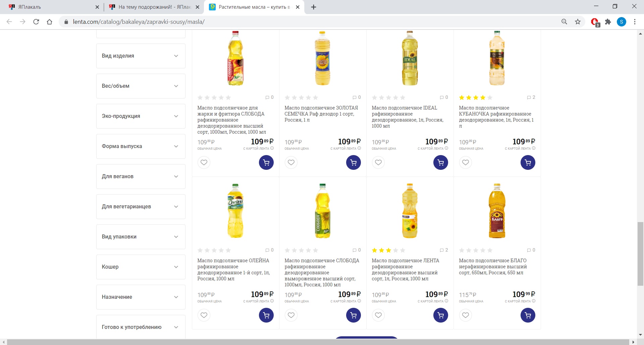644x345 pixels.
Task: Bookmark this page with the star
Action: point(578,22)
